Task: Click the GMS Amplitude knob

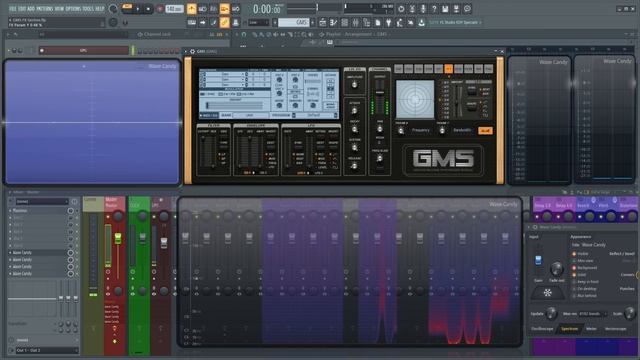Action: [354, 85]
